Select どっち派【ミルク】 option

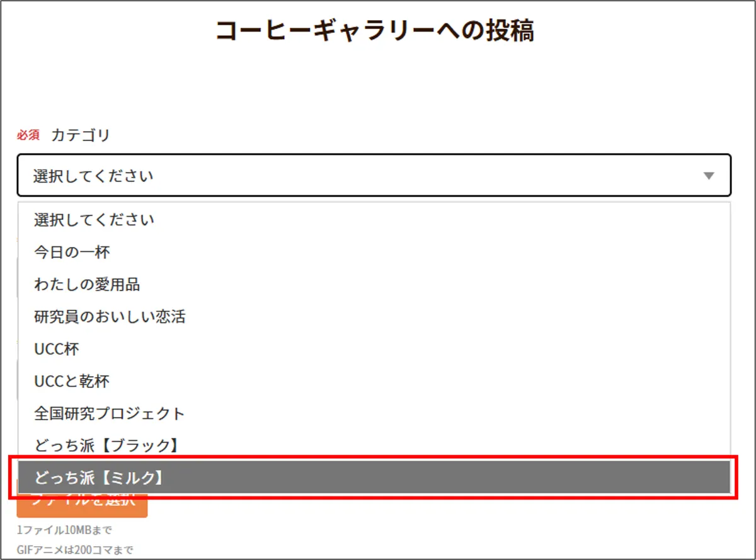100,478
